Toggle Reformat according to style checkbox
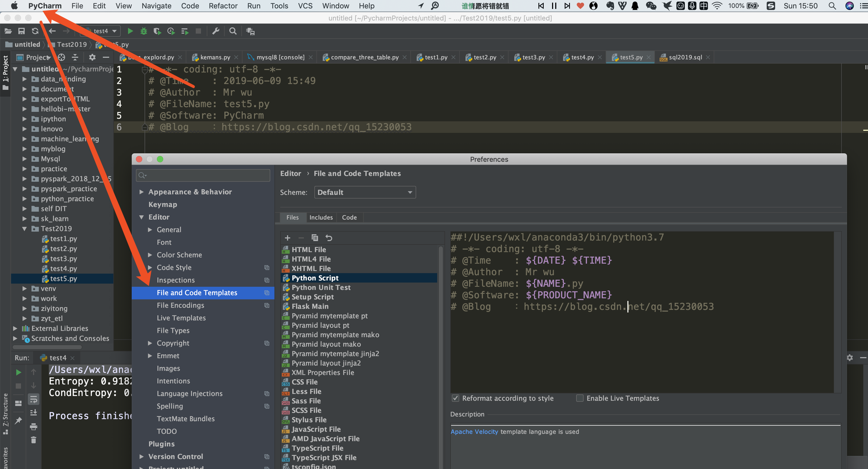The width and height of the screenshot is (868, 469). pos(456,398)
